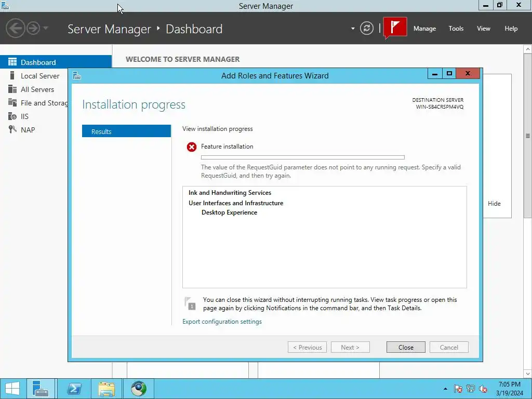Click User Interfaces and Infrastructure entry
532x399 pixels.
(x=236, y=203)
